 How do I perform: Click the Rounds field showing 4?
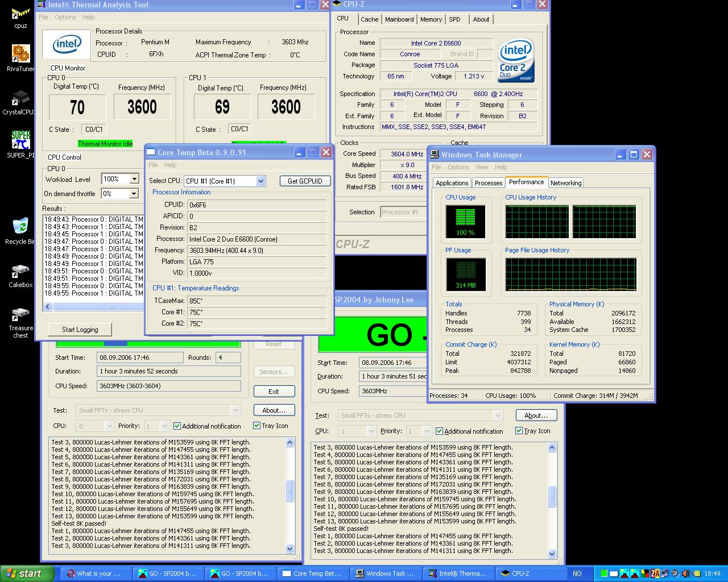pos(228,357)
